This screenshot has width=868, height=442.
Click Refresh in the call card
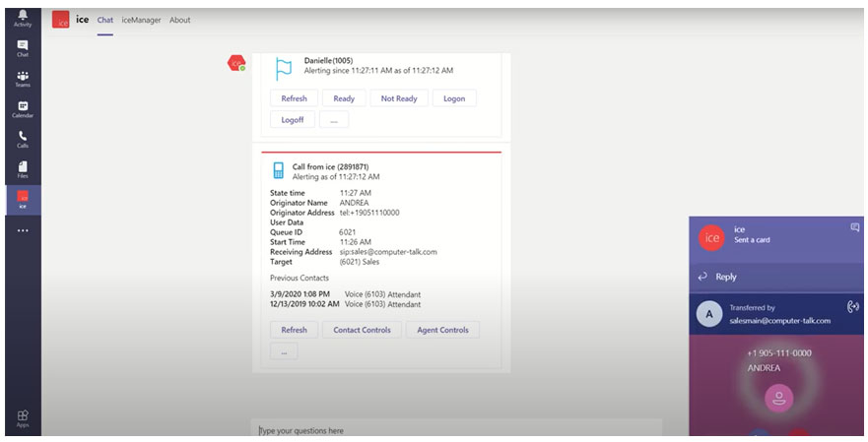(294, 330)
